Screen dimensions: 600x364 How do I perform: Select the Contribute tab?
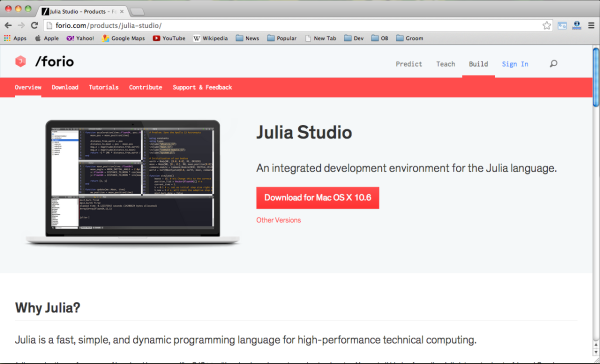(145, 87)
